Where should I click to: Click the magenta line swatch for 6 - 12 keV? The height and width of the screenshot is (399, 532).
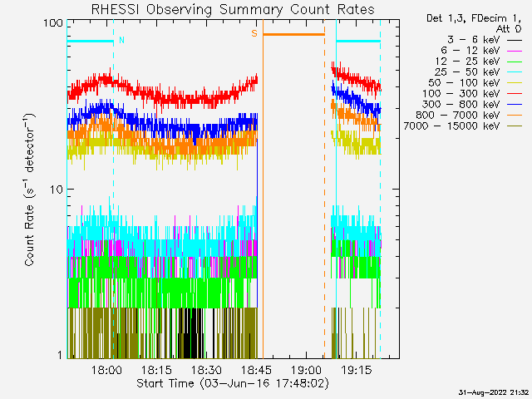[515, 52]
